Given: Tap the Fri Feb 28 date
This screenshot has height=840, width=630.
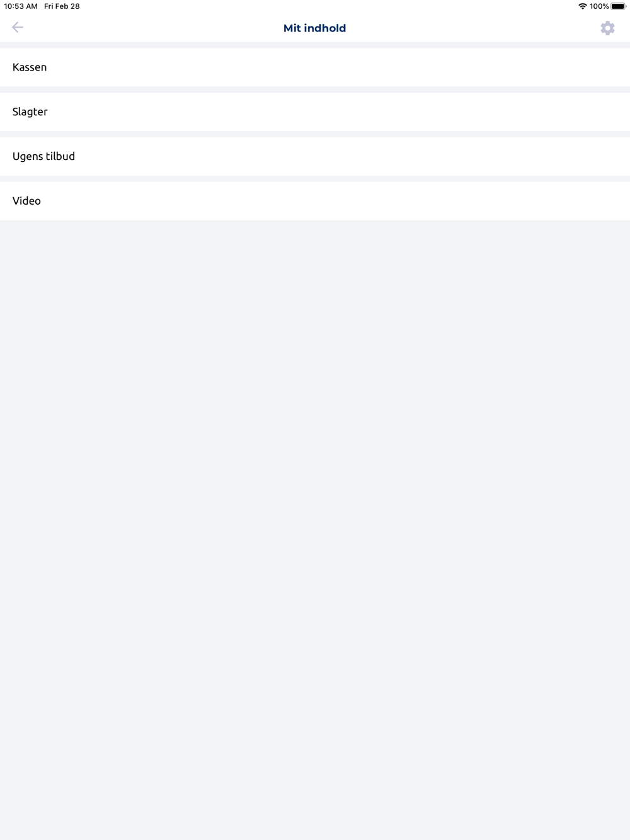Looking at the screenshot, I should (62, 6).
